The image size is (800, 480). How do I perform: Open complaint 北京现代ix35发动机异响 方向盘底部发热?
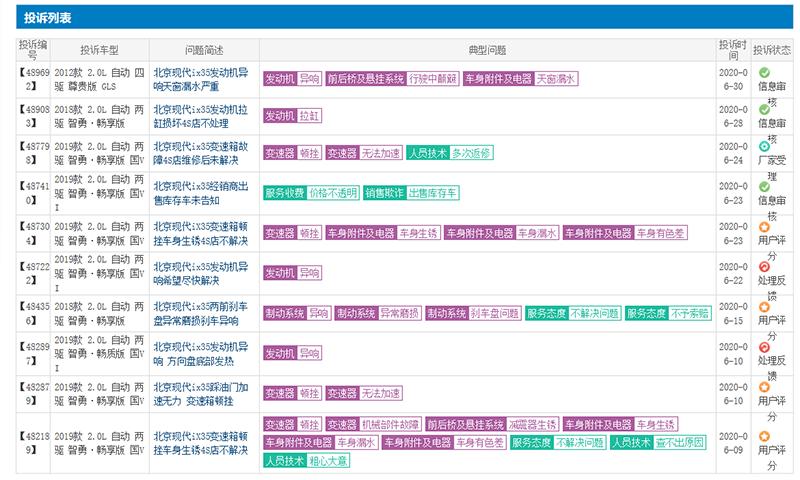tap(201, 353)
